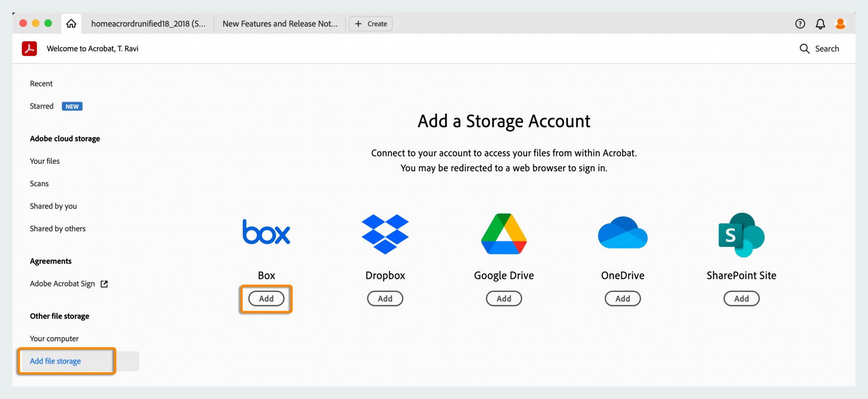Open Your files in the sidebar
This screenshot has height=399, width=868.
pyautogui.click(x=45, y=161)
